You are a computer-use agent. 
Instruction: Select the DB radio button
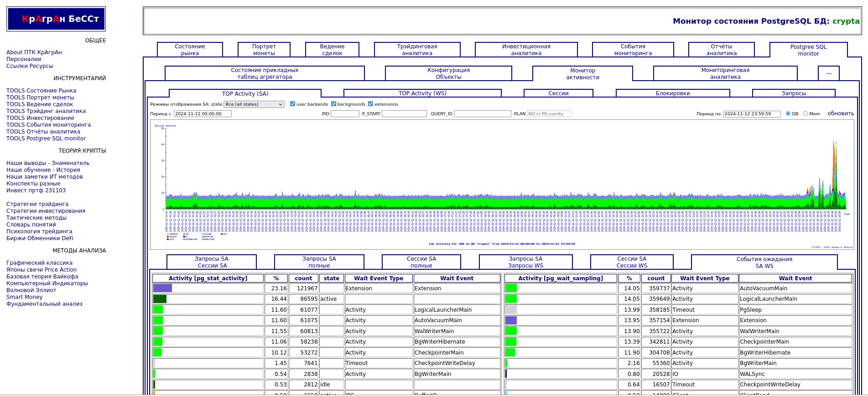point(788,114)
